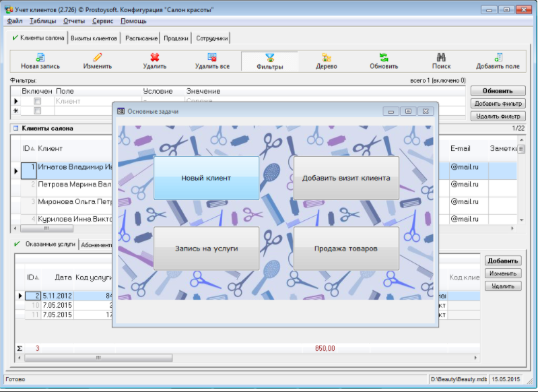Click Добавить button in services panel
538x392 pixels.
503,261
